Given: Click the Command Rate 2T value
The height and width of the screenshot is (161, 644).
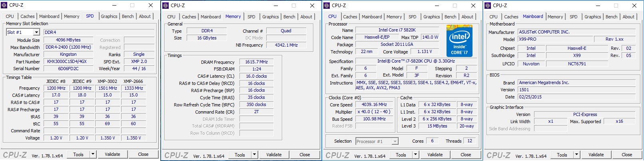Looking at the screenshot, I should tap(256, 112).
